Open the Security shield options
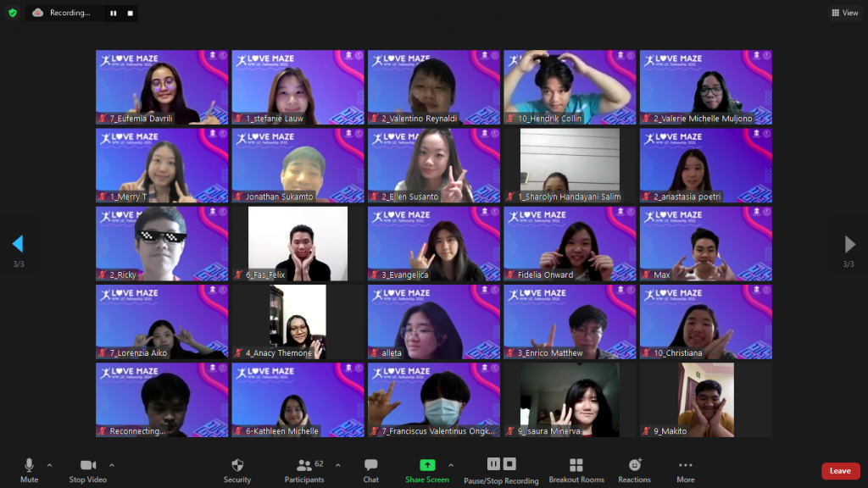 click(x=237, y=470)
